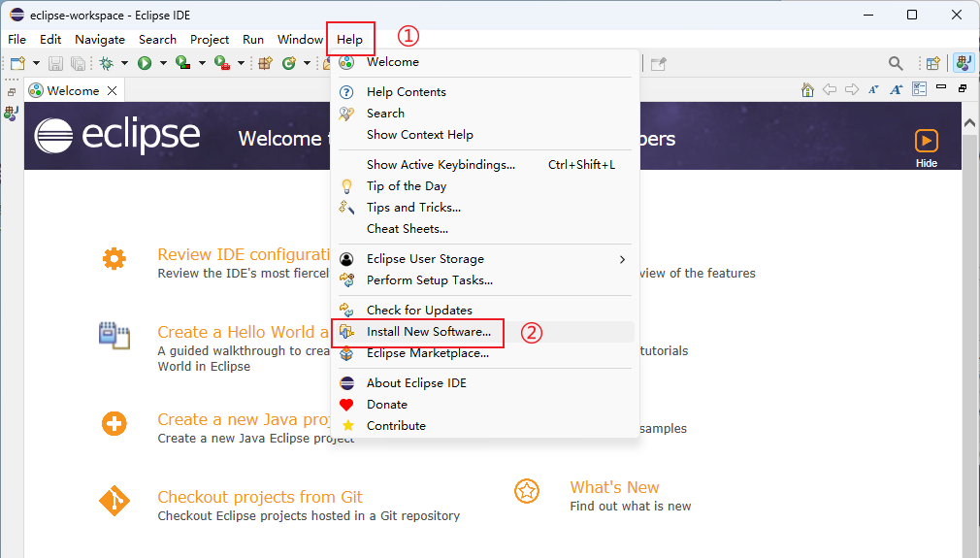
Task: Open Create a new Java project link
Action: pyautogui.click(x=244, y=419)
